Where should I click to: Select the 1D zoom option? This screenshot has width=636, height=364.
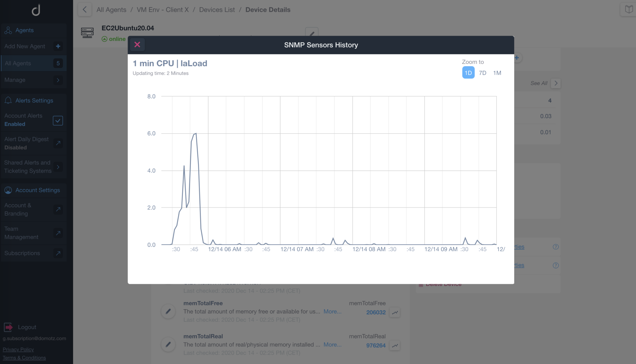click(x=468, y=73)
